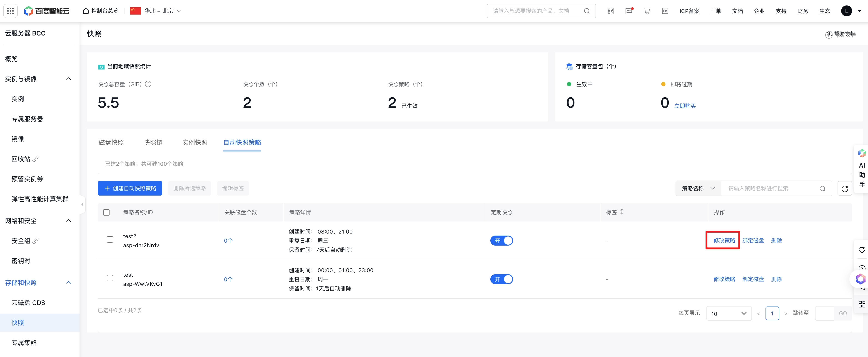Image resolution: width=868 pixels, height=357 pixels.
Task: Click the link icon beside Recycle Bin item
Action: pyautogui.click(x=35, y=158)
